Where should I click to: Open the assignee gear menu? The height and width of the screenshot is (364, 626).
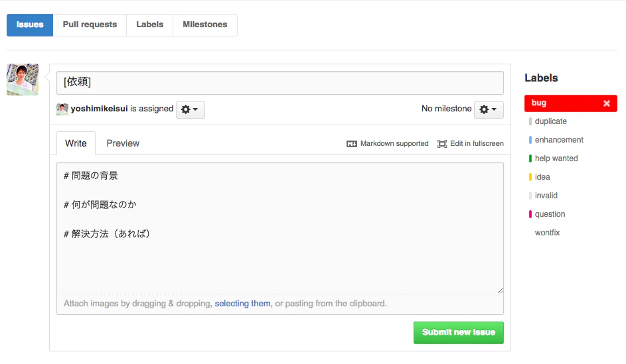[190, 109]
